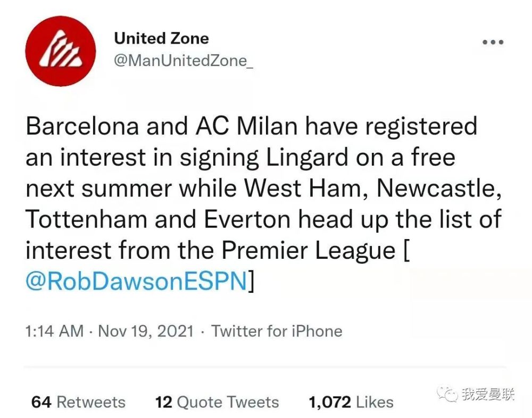The height and width of the screenshot is (418, 532).
Task: Click West Ham in the tweet text
Action: pos(302,188)
